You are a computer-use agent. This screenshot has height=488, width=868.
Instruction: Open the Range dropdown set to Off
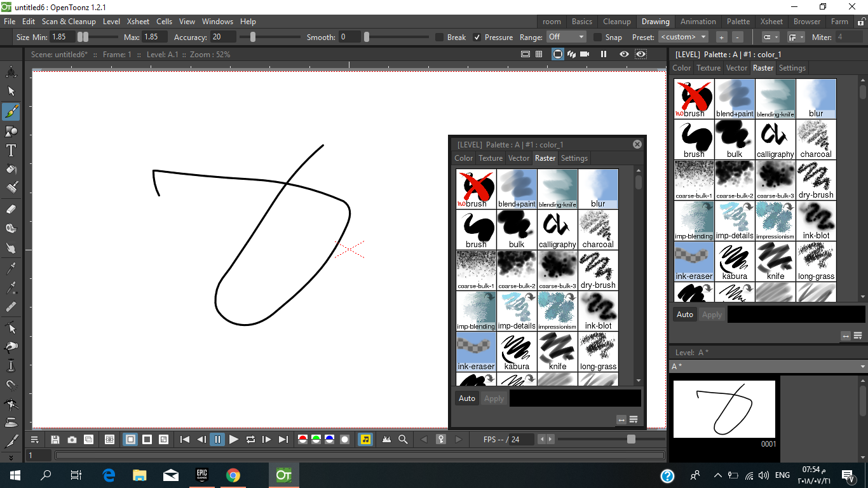point(566,37)
